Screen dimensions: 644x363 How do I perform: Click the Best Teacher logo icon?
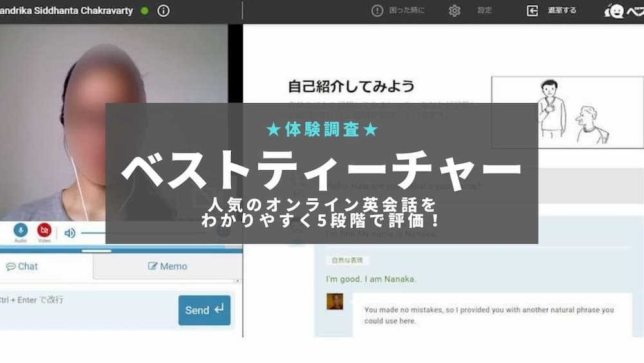click(614, 11)
